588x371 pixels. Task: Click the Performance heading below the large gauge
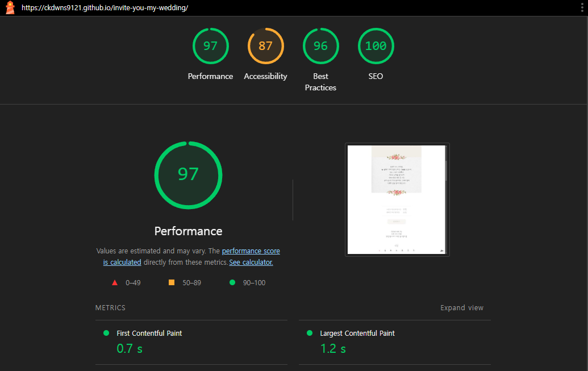[x=188, y=231]
